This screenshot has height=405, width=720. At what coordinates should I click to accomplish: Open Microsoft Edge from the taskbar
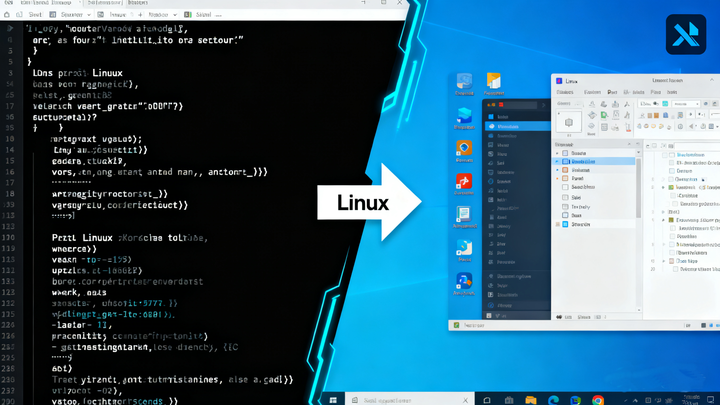pyautogui.click(x=553, y=400)
